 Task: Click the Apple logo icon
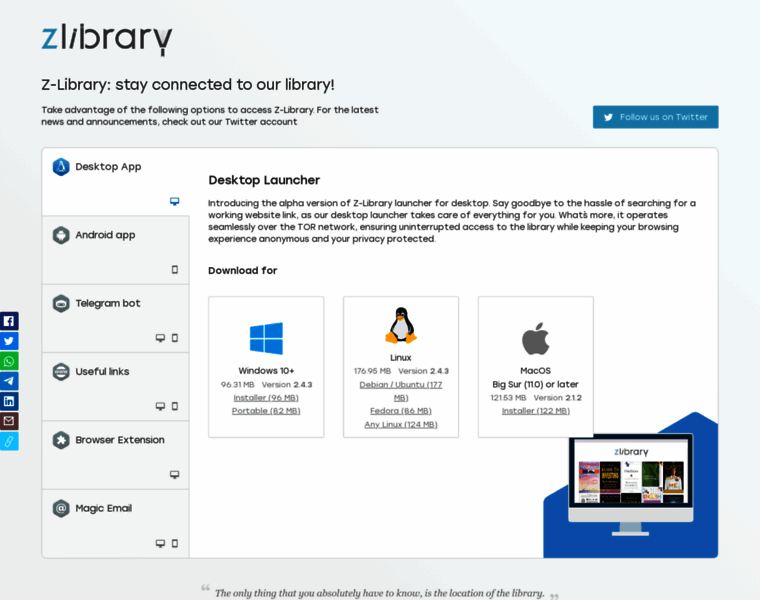click(x=536, y=338)
